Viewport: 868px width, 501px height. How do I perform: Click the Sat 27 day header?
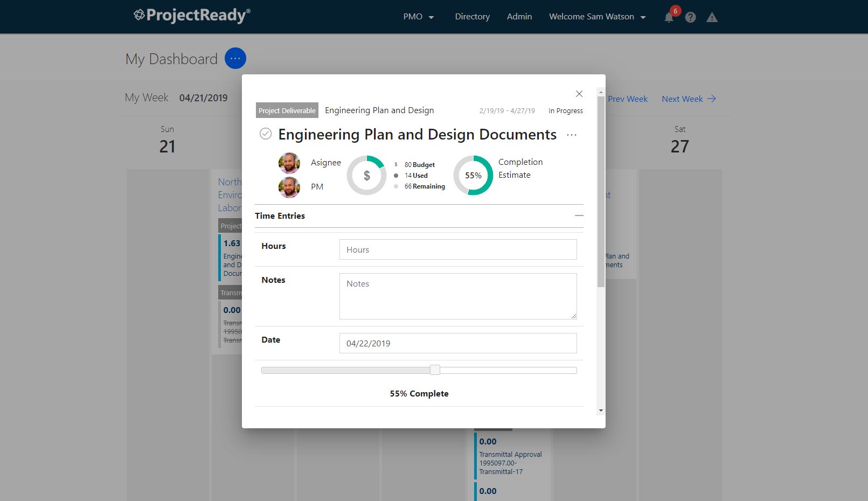[x=680, y=140]
